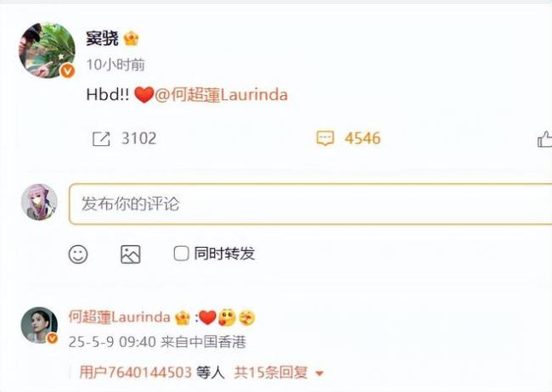
Task: Open commenter 何超莲Laurinda profile name
Action: (120, 317)
